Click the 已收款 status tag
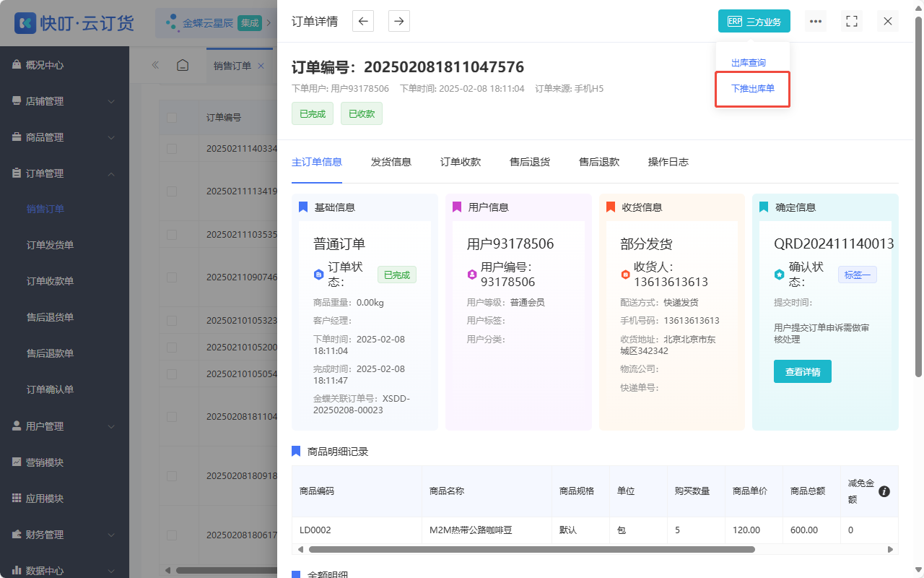Screen dimensions: 924x578 [x=362, y=113]
